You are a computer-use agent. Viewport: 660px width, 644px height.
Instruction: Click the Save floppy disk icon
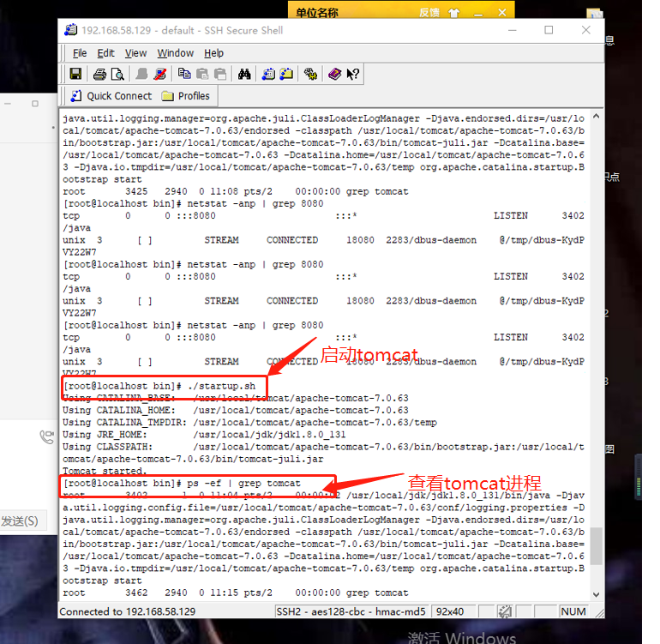click(75, 75)
